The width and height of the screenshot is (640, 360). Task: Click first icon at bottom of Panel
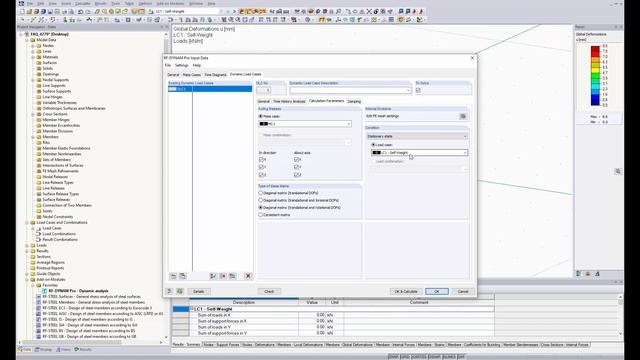[579, 274]
